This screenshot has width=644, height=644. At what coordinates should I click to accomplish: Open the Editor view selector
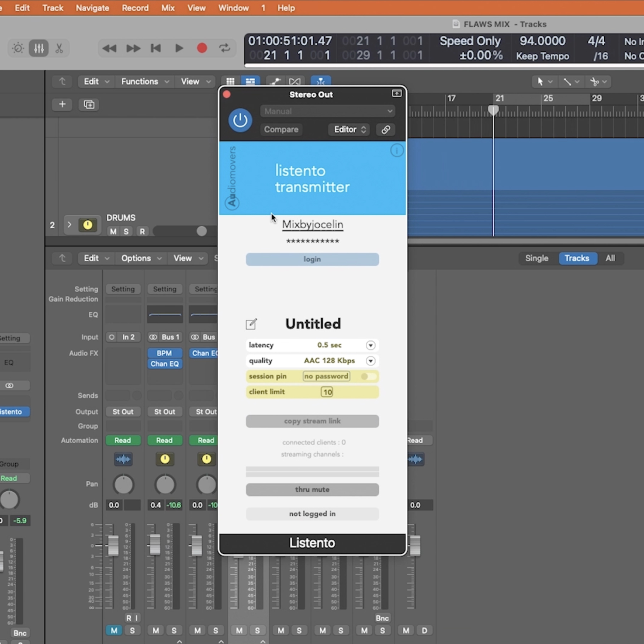350,130
